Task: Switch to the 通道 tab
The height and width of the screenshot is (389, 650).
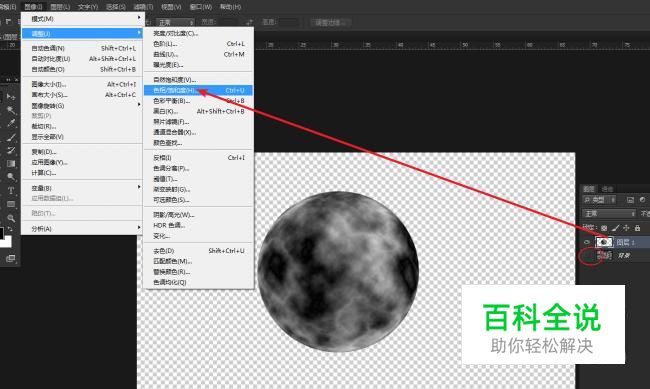Action: pyautogui.click(x=607, y=189)
